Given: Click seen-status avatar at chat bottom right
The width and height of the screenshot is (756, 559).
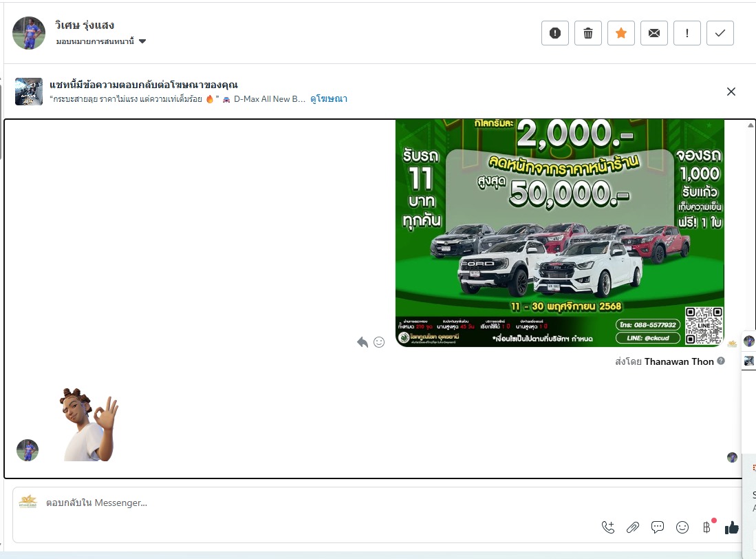Looking at the screenshot, I should [732, 457].
